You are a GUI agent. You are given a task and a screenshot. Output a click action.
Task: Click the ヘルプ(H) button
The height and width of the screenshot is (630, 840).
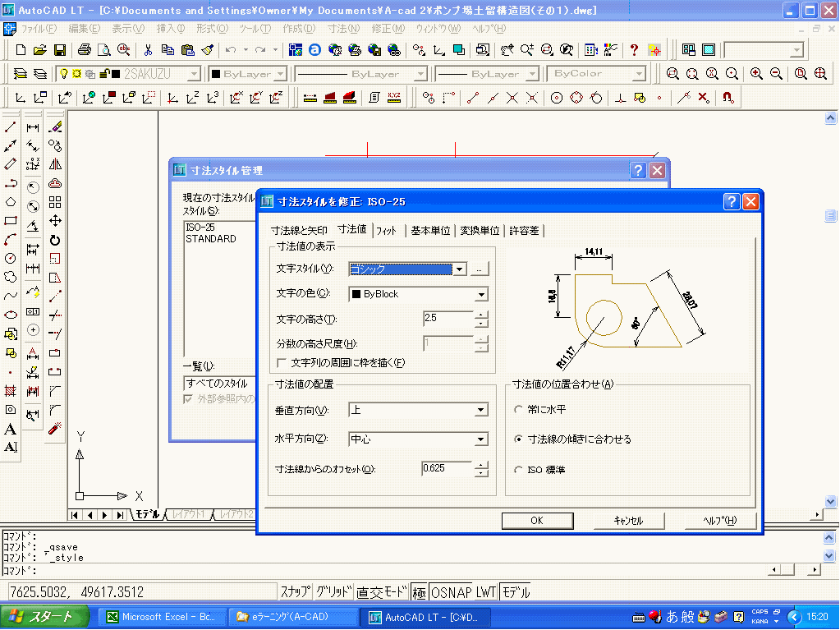tap(720, 521)
